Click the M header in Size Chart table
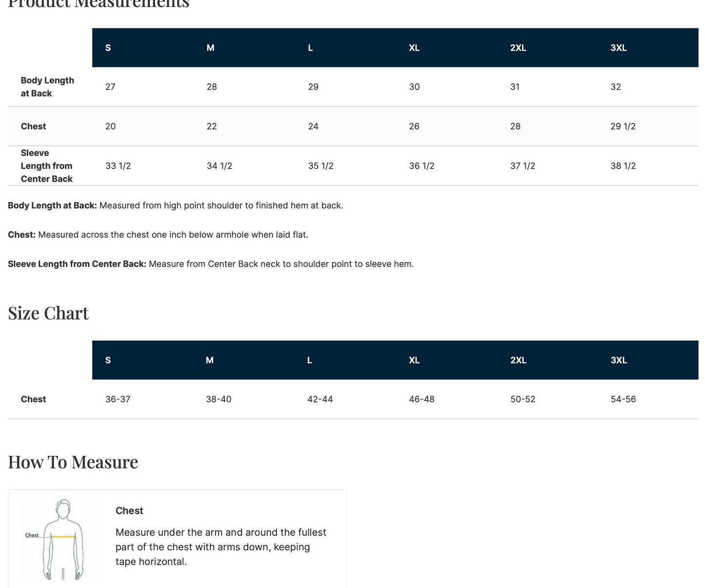This screenshot has width=705, height=588. [210, 360]
